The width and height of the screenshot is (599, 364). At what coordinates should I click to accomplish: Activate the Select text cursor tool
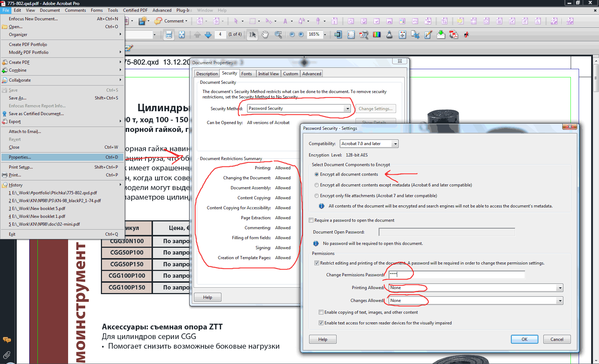(252, 35)
